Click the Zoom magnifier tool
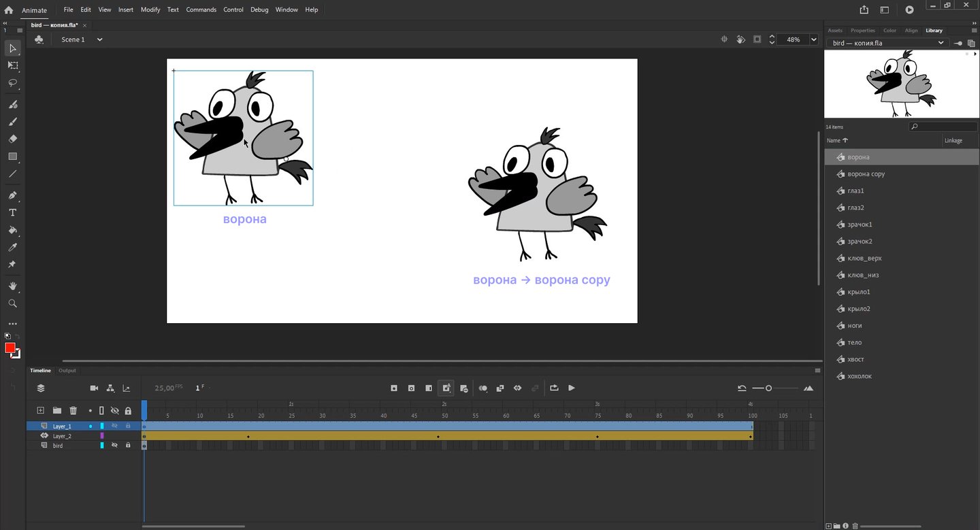 [x=12, y=303]
